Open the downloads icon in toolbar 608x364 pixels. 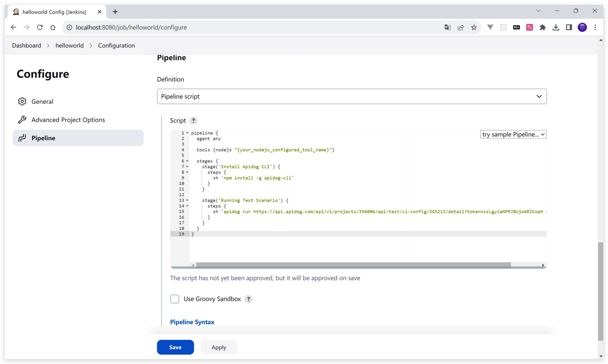556,28
